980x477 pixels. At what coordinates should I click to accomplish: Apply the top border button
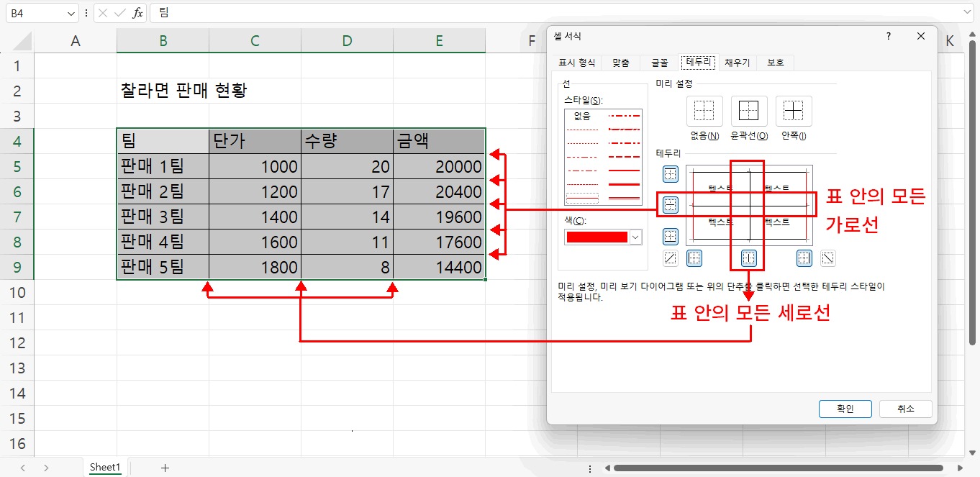pyautogui.click(x=671, y=174)
